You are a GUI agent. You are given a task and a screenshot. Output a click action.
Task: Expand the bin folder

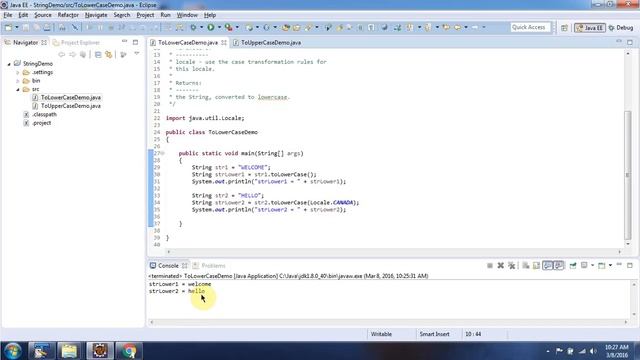coord(18,81)
